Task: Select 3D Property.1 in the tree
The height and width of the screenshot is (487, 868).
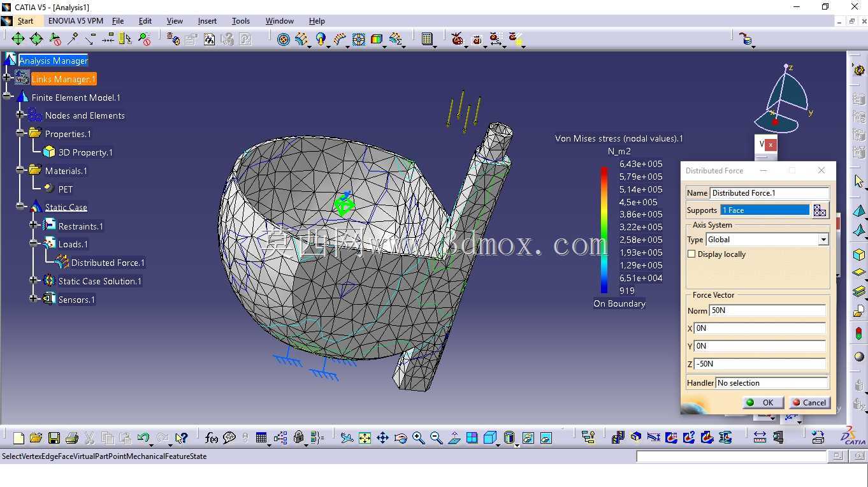Action: tap(85, 152)
